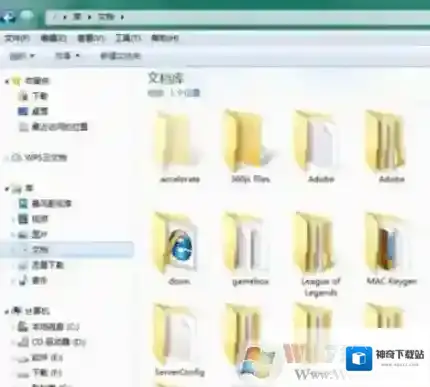This screenshot has height=387, width=430.
Task: Expand the 视频 library tree arrow
Action: point(13,219)
